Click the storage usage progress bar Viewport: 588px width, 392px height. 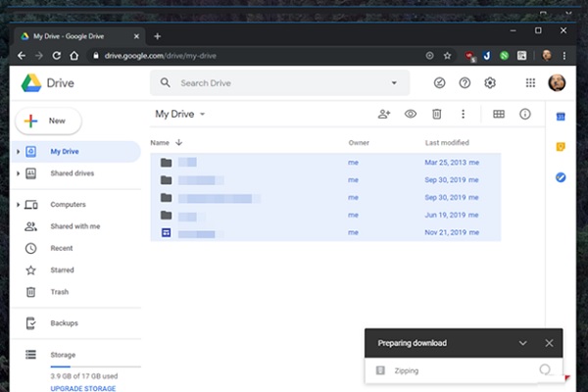coord(96,367)
